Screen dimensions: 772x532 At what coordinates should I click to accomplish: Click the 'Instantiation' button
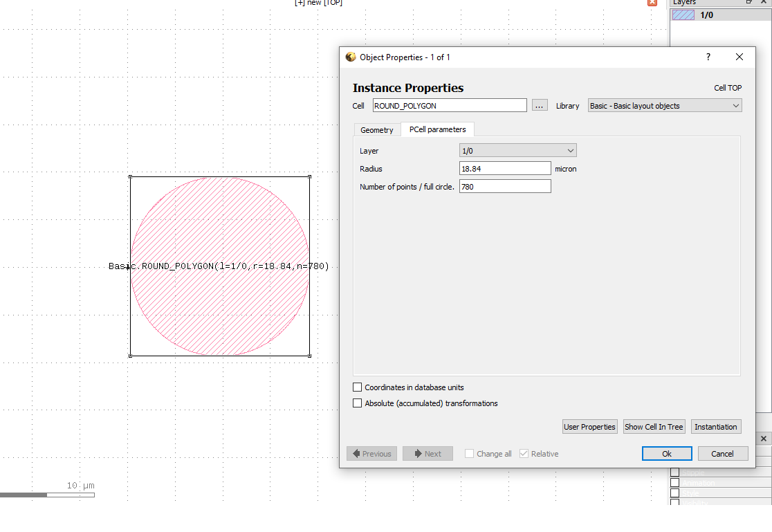(x=716, y=426)
